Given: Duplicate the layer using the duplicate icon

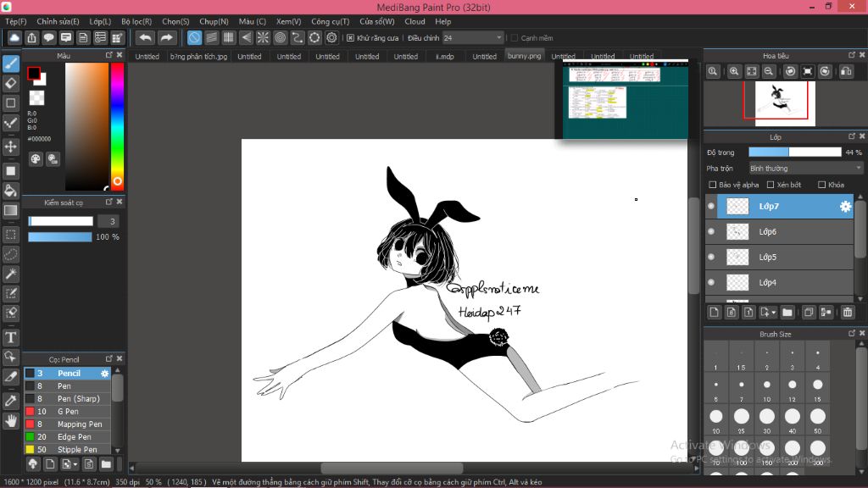Looking at the screenshot, I should (808, 313).
